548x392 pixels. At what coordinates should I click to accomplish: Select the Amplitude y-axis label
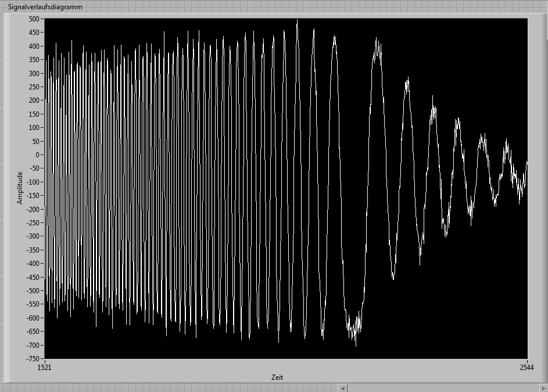20,188
